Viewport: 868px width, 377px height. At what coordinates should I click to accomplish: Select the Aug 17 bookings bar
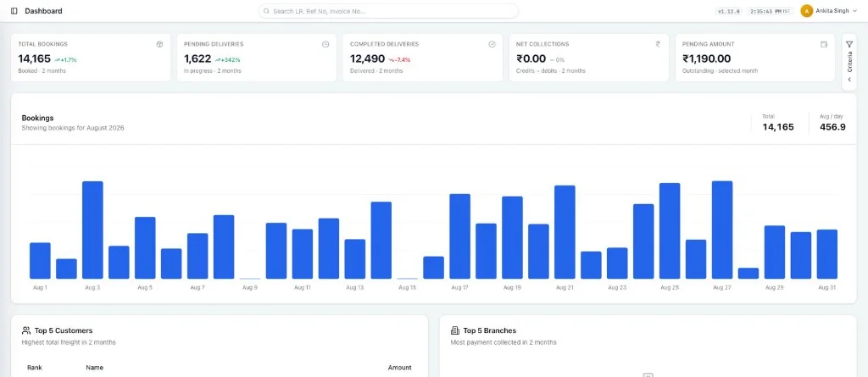459,236
